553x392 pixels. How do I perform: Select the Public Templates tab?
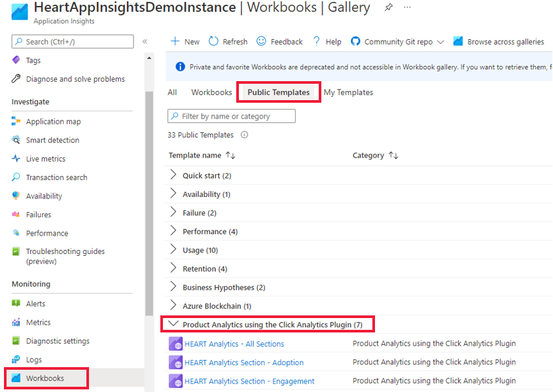click(279, 92)
